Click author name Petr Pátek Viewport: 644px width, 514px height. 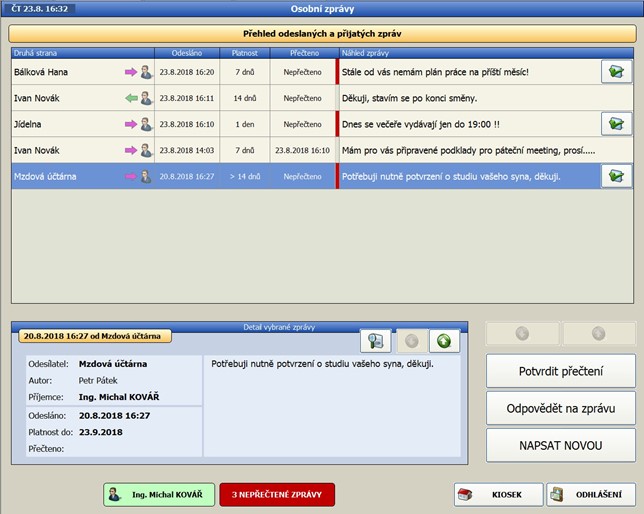[98, 380]
